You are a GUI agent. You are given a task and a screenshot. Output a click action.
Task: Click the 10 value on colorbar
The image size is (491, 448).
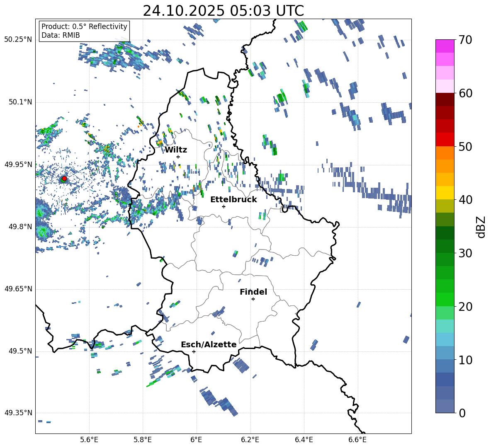(x=465, y=360)
